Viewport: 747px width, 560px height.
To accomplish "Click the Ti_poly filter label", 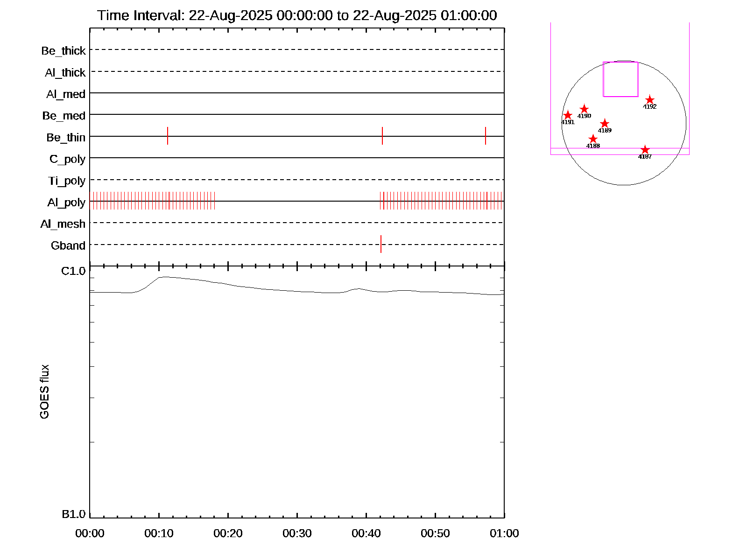I will tap(67, 181).
